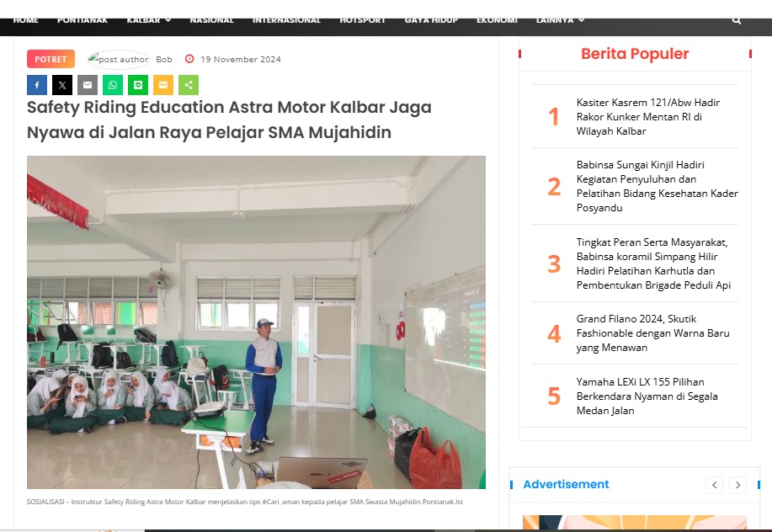This screenshot has height=532, width=772.
Task: Open the NASIONAL nav item
Action: (211, 20)
